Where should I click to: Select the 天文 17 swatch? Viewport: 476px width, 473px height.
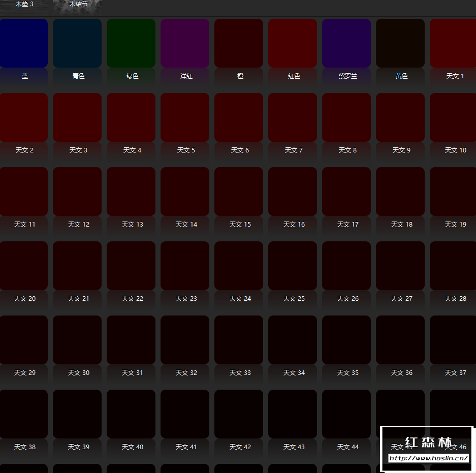pos(346,191)
